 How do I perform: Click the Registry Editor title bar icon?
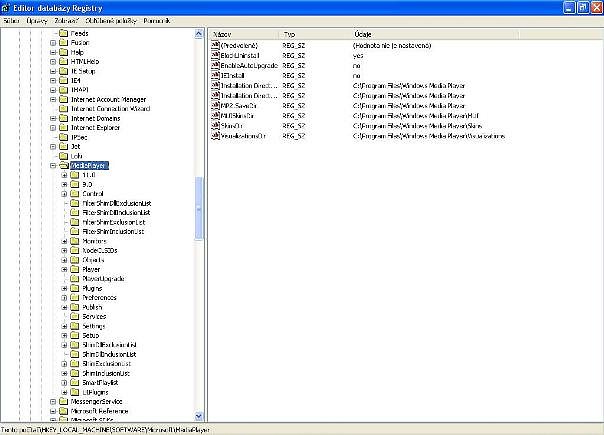[x=5, y=8]
